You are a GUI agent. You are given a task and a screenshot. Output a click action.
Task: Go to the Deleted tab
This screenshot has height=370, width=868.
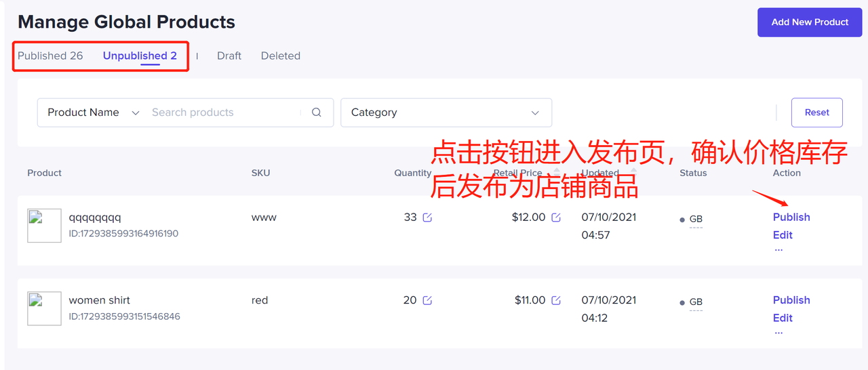[281, 56]
